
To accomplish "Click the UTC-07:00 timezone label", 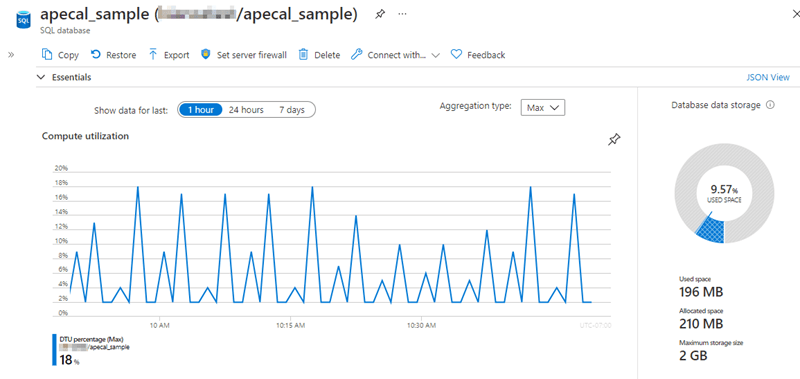I will point(595,325).
